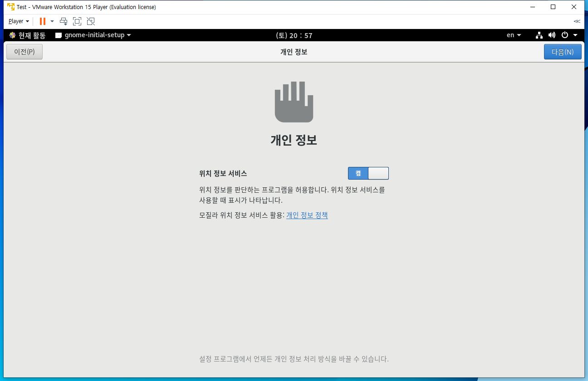This screenshot has height=381, width=588.
Task: Open the dropdown arrow next to pause
Action: tap(52, 21)
